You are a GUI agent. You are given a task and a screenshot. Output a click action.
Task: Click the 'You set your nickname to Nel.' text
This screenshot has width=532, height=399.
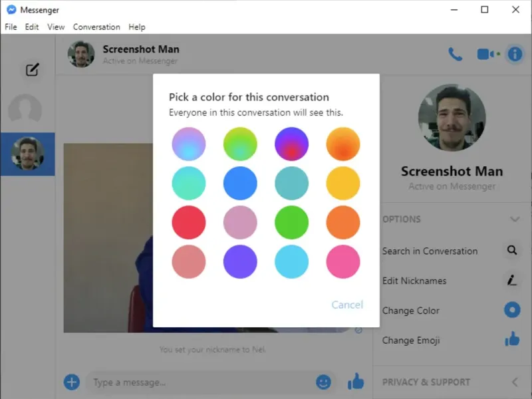[213, 350]
